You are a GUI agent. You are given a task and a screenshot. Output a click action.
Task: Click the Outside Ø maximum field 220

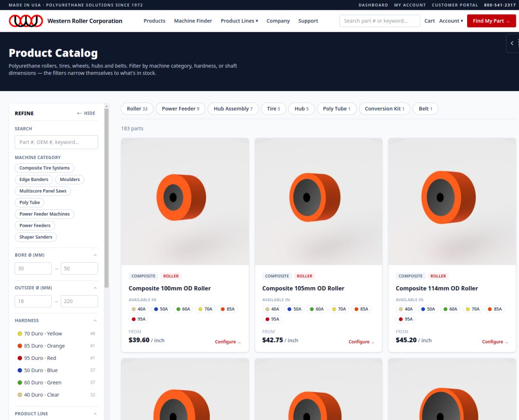pos(80,301)
